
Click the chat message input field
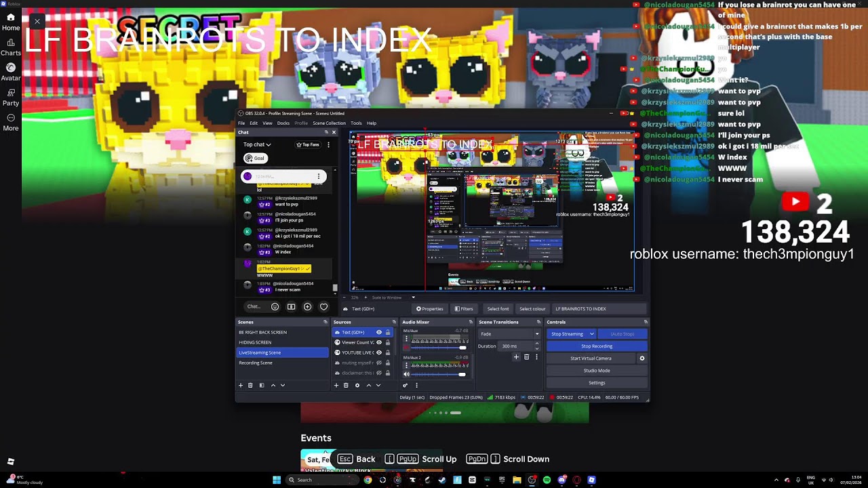tap(253, 306)
